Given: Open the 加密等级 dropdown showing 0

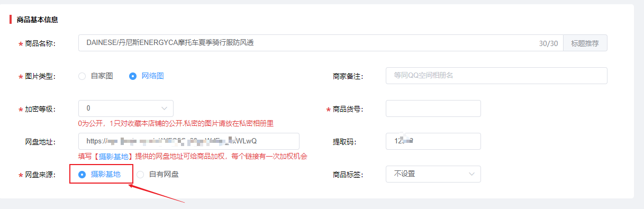Looking at the screenshot, I should tap(126, 108).
